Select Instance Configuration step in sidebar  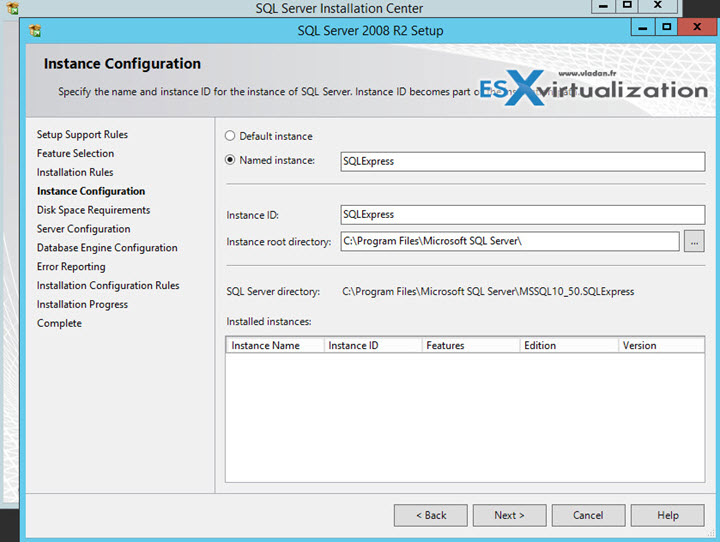coord(91,191)
